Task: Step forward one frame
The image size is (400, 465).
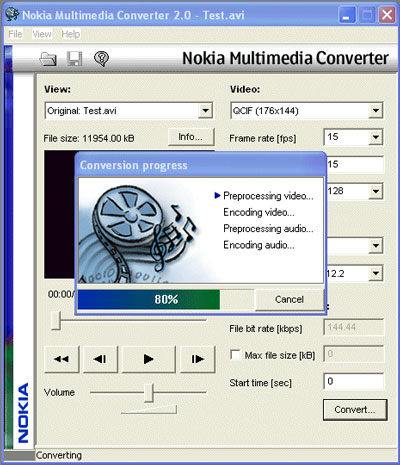Action: [x=198, y=359]
